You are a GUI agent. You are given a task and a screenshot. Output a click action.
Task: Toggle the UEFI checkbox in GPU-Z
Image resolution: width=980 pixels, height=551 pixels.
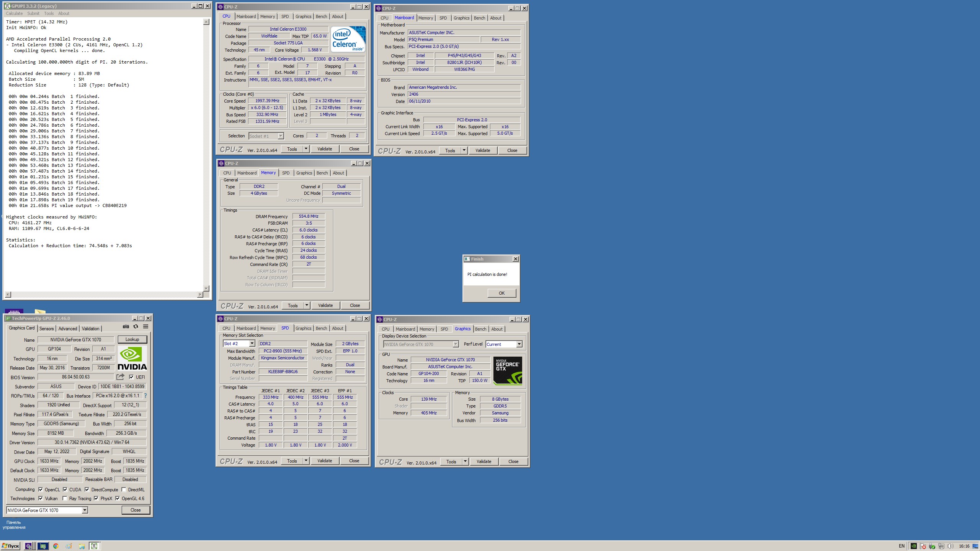131,377
